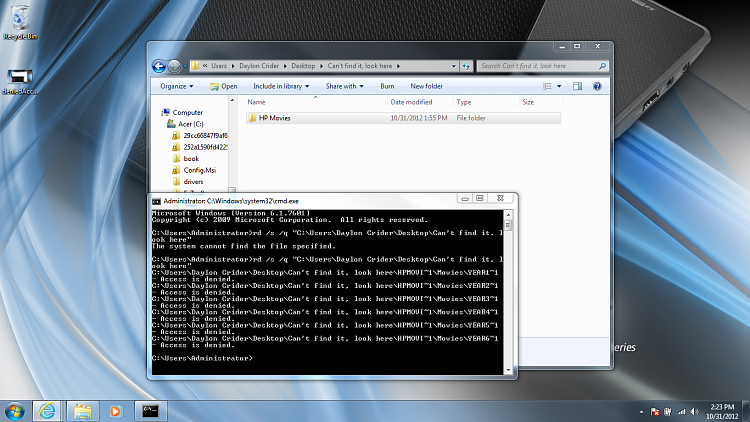Expand the address bar history dropdown
Image resolution: width=750 pixels, height=422 pixels.
click(453, 66)
